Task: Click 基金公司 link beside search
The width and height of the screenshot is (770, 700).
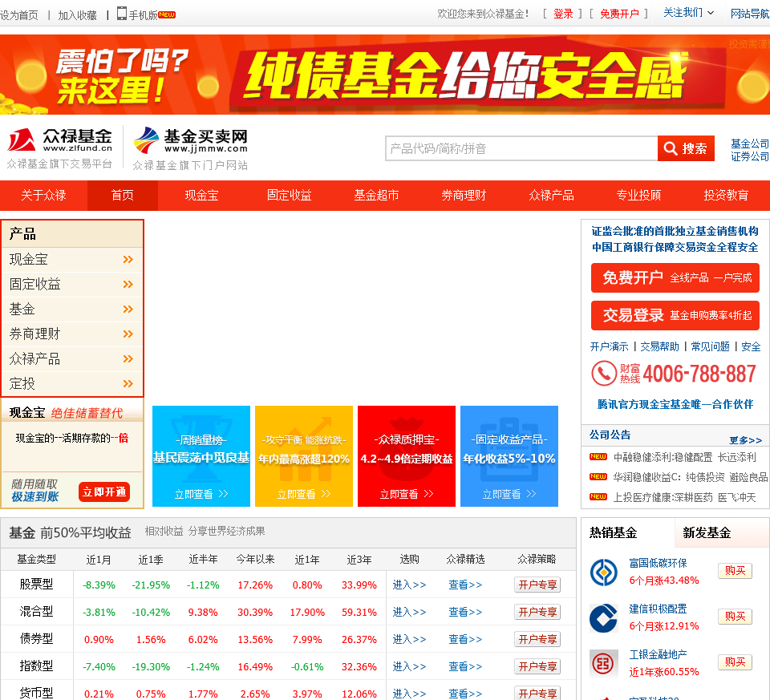Action: pos(750,144)
